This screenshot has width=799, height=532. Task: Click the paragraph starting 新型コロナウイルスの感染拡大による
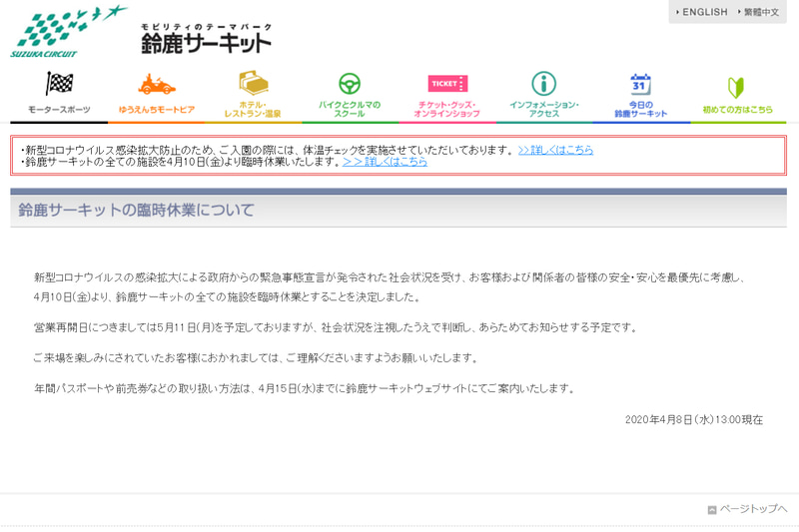point(390,287)
